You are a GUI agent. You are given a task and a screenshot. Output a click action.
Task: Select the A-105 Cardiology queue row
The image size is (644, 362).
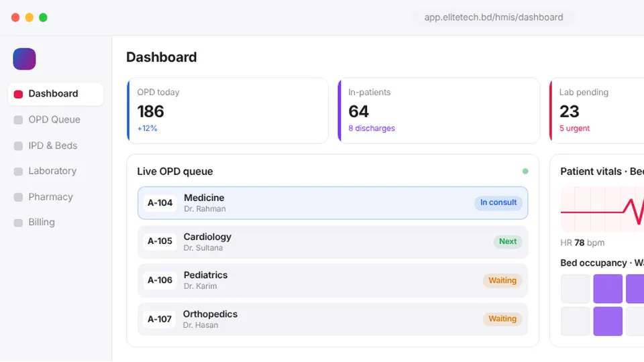(x=333, y=242)
